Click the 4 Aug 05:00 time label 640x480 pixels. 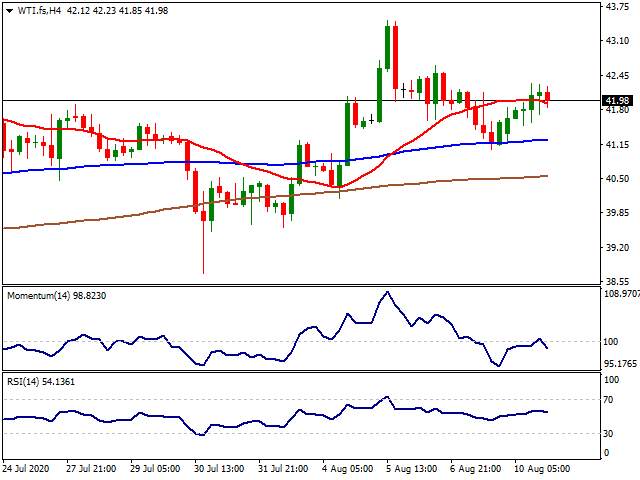347,469
